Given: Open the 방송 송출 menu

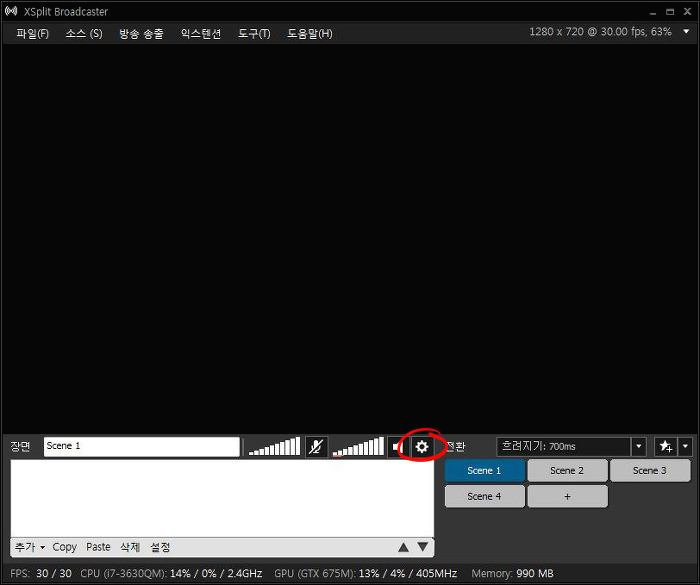Looking at the screenshot, I should tap(141, 33).
